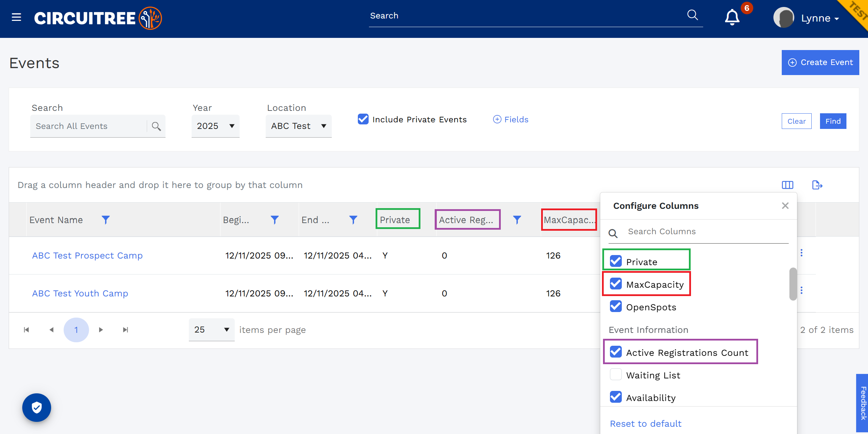Click the shield badge floating button
This screenshot has width=868, height=434.
click(37, 407)
